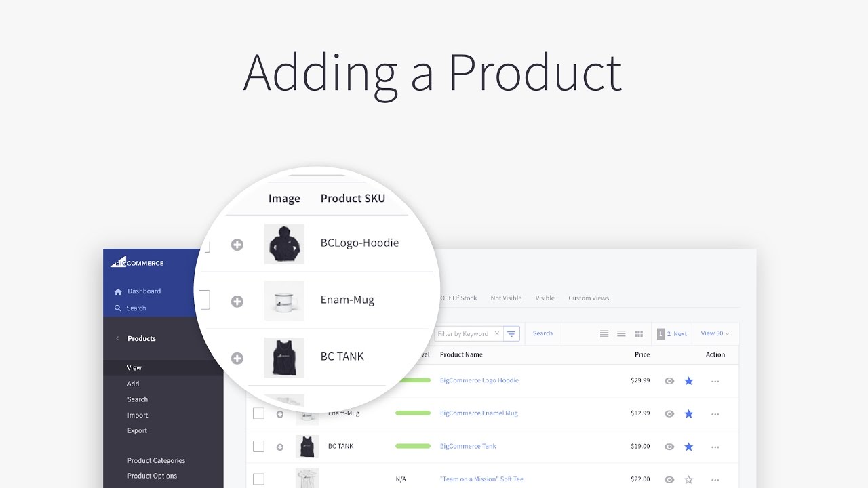The width and height of the screenshot is (868, 488).
Task: Click the hoodie plus icon in magnified circle
Action: [x=237, y=245]
